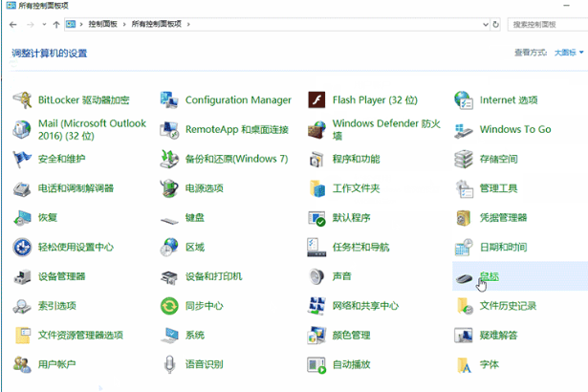The image size is (588, 392).
Task: Click the 日期和时间 calendar icon
Action: pos(464,247)
